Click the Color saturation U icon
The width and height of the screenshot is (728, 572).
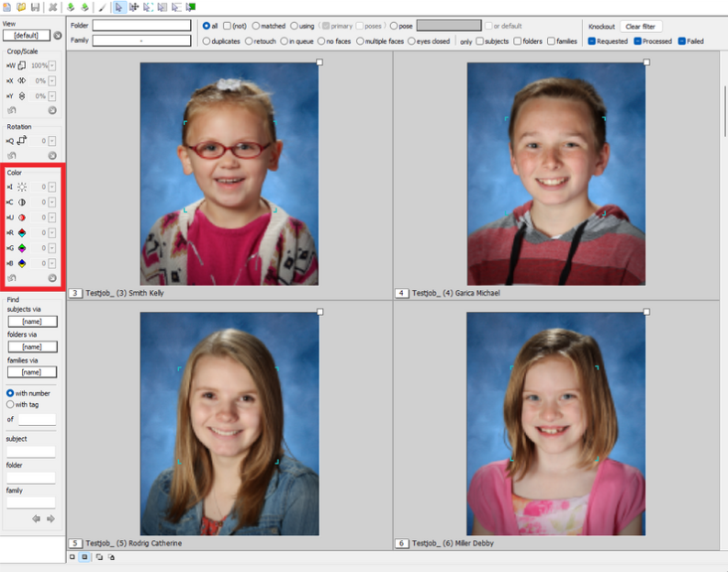click(x=22, y=218)
